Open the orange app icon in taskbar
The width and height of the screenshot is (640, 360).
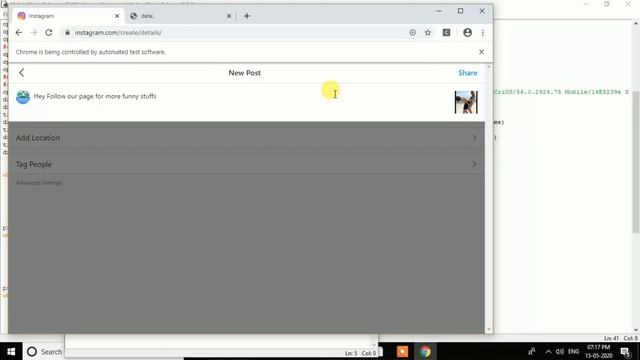[402, 351]
